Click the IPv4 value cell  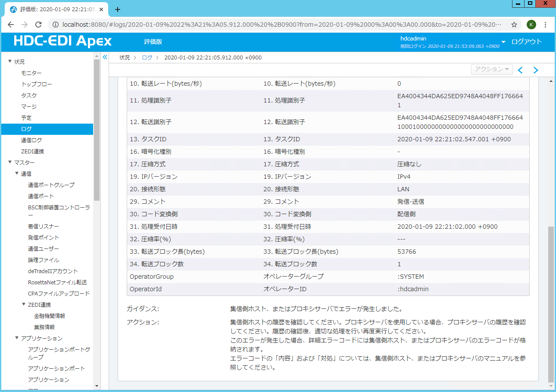404,177
